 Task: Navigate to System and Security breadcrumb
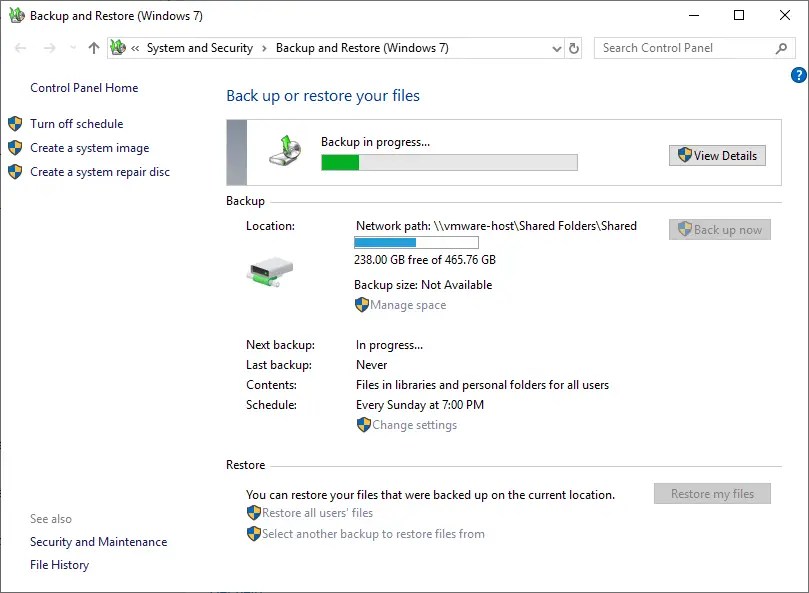coord(199,47)
